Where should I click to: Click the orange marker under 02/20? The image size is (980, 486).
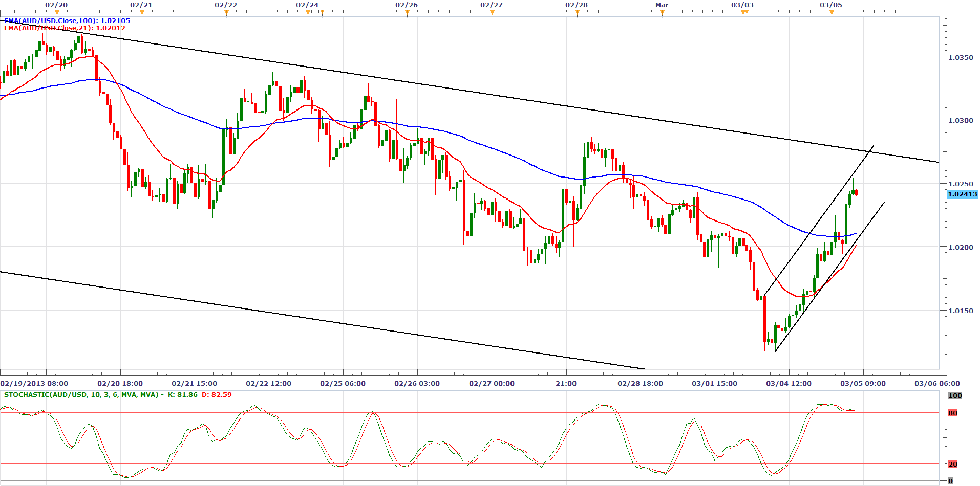pos(57,13)
